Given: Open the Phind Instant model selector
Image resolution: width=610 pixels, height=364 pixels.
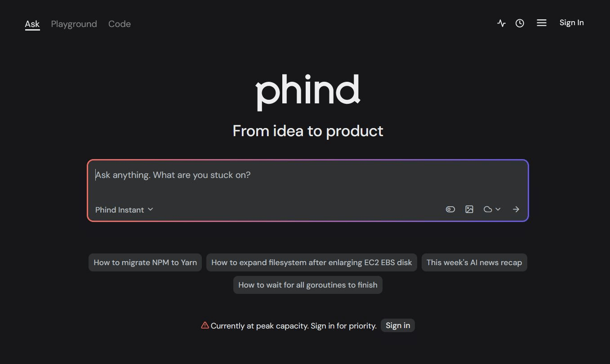Looking at the screenshot, I should (120, 209).
